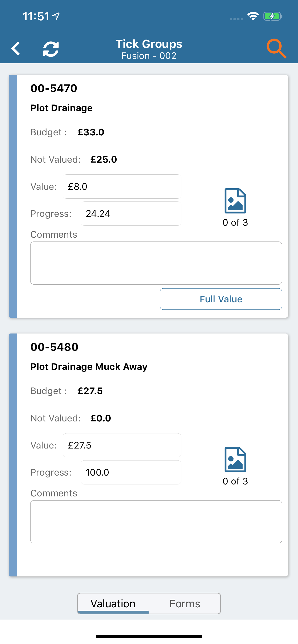Tap the Plot Drainage Comments box
Screen dimensions: 298x644
pos(156,263)
